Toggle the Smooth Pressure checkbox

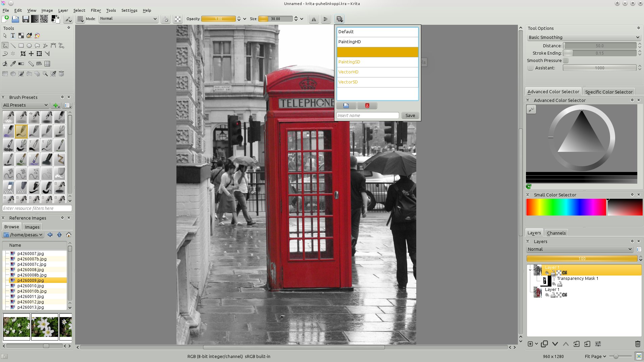pos(566,61)
